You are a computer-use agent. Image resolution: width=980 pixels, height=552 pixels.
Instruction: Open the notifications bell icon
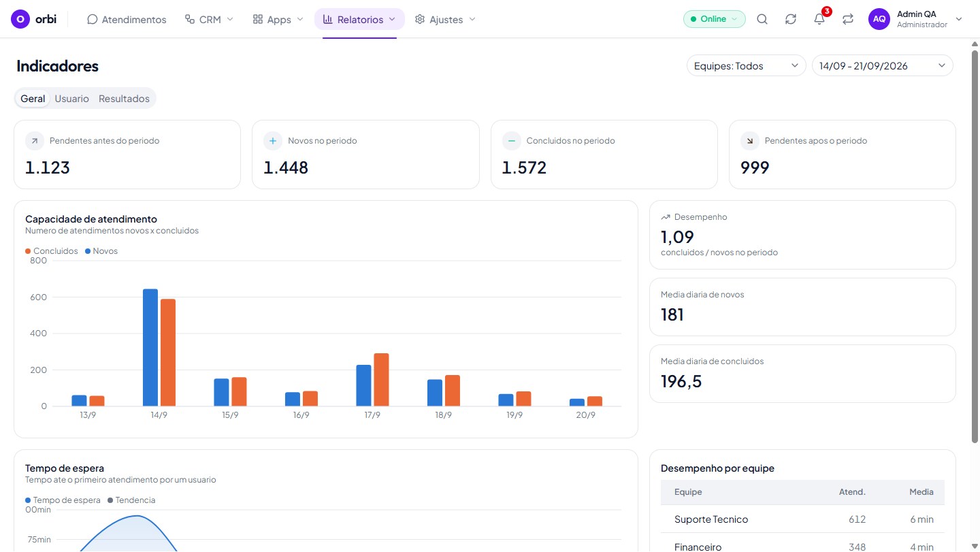pos(819,19)
